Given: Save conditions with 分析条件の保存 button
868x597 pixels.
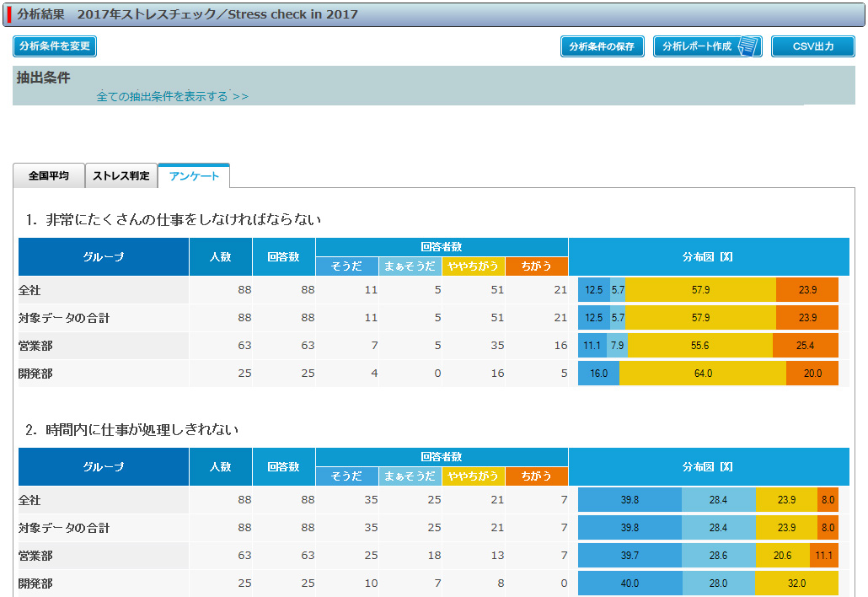Looking at the screenshot, I should click(x=603, y=46).
